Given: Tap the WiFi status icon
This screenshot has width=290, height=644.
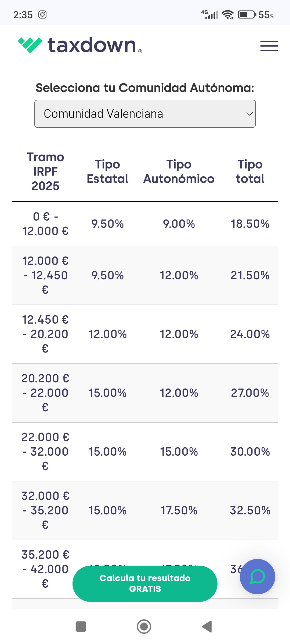Looking at the screenshot, I should (x=228, y=14).
